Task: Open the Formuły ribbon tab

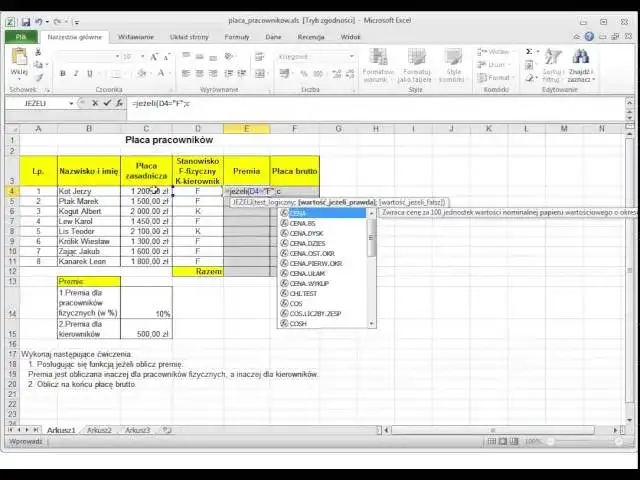Action: 237,37
